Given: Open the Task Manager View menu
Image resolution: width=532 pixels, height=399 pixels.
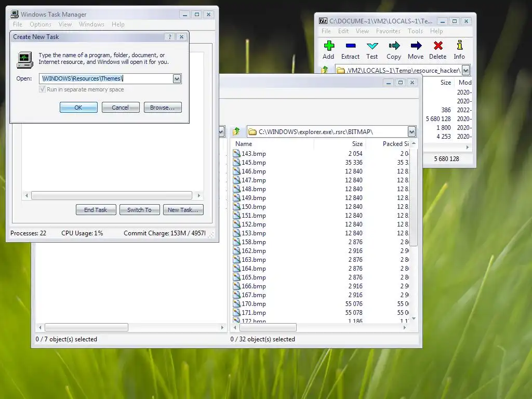Looking at the screenshot, I should [x=65, y=24].
